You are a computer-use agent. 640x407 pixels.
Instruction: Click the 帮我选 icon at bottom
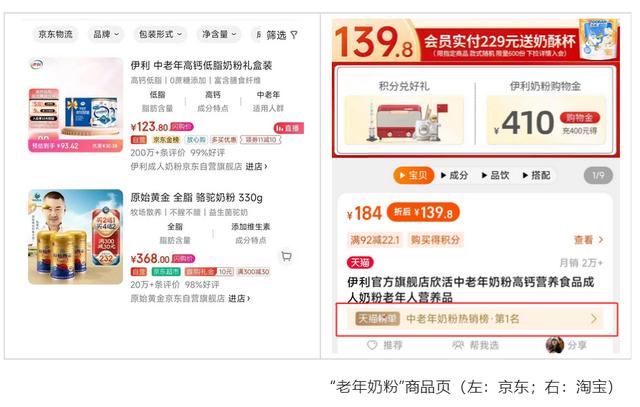click(x=458, y=345)
